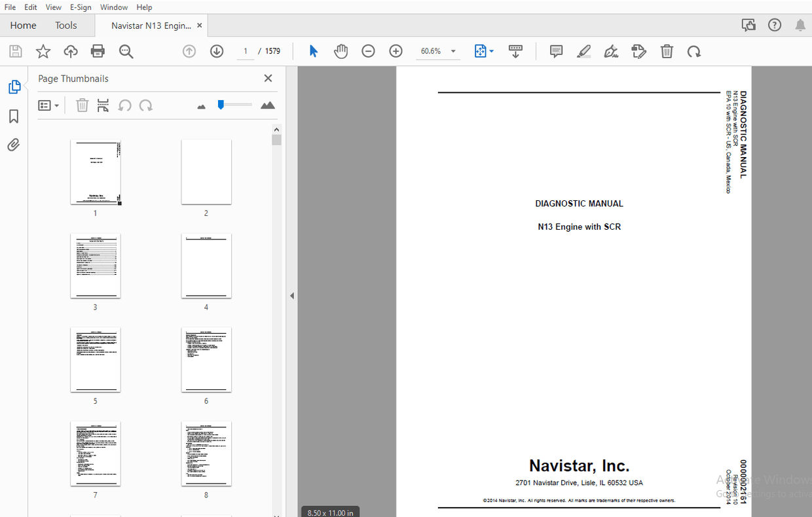Screen dimensions: 812x517
Task: Add document to favorites with star
Action: click(43, 51)
